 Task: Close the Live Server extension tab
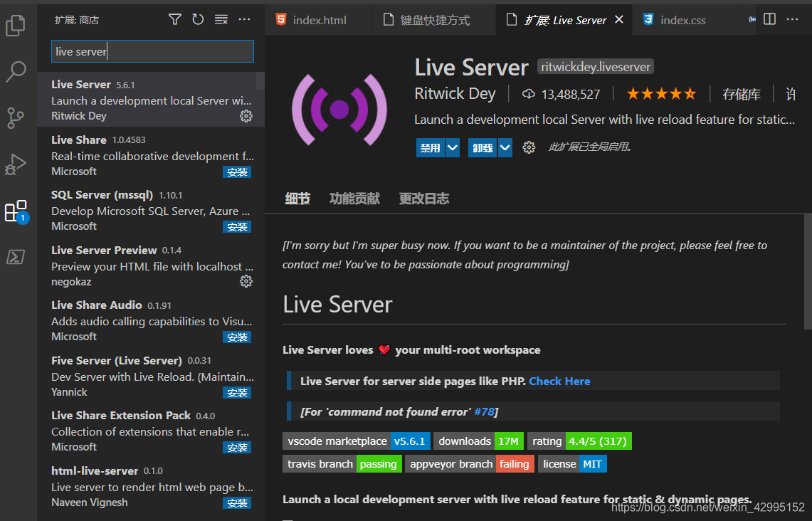[619, 20]
